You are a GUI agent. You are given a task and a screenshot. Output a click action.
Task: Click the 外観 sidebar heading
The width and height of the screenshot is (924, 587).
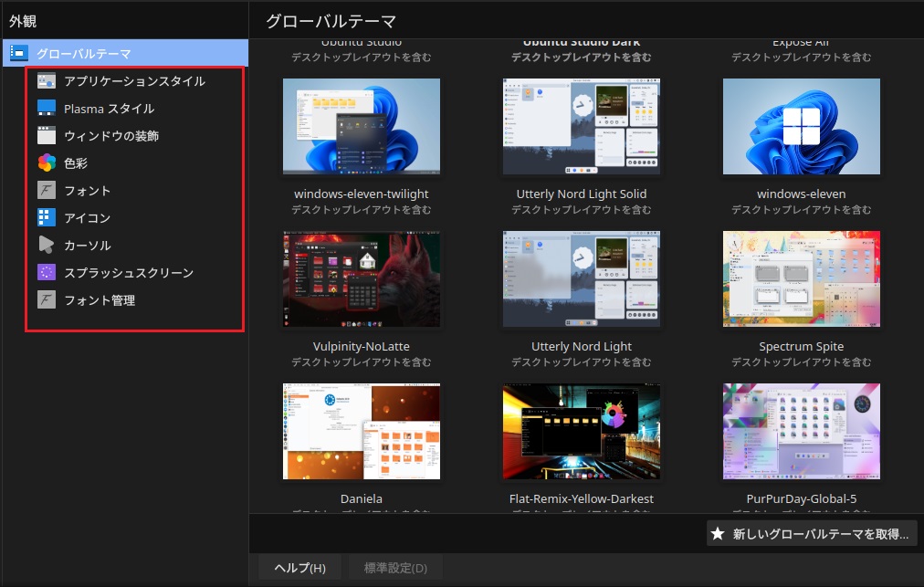tap(23, 21)
